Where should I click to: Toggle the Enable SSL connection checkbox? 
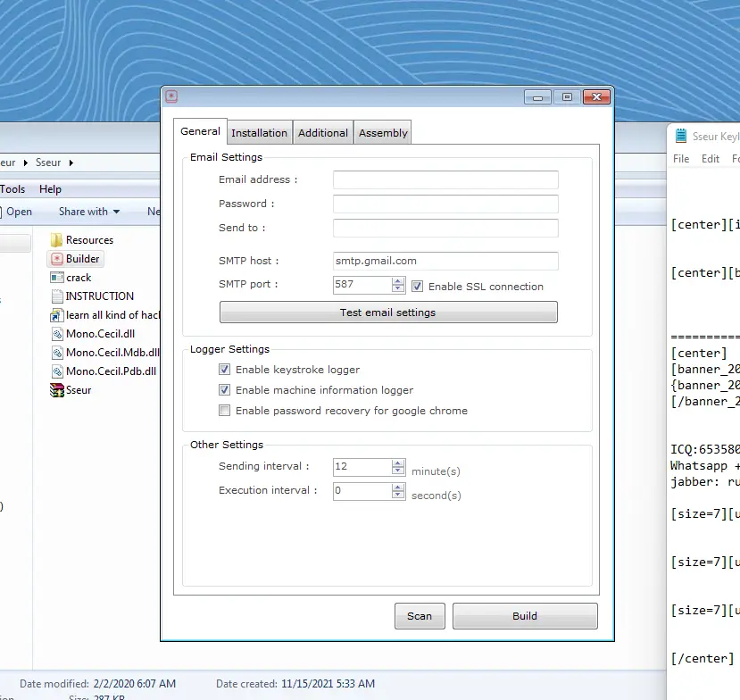419,287
